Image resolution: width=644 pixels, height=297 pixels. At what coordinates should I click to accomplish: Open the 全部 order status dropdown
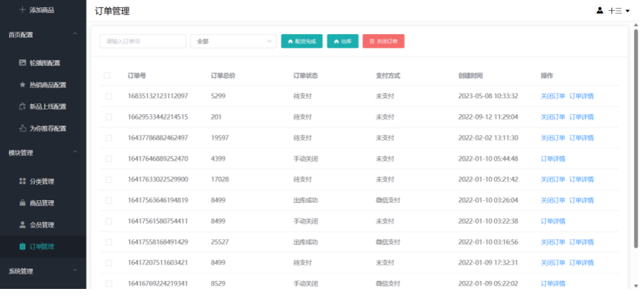[233, 42]
